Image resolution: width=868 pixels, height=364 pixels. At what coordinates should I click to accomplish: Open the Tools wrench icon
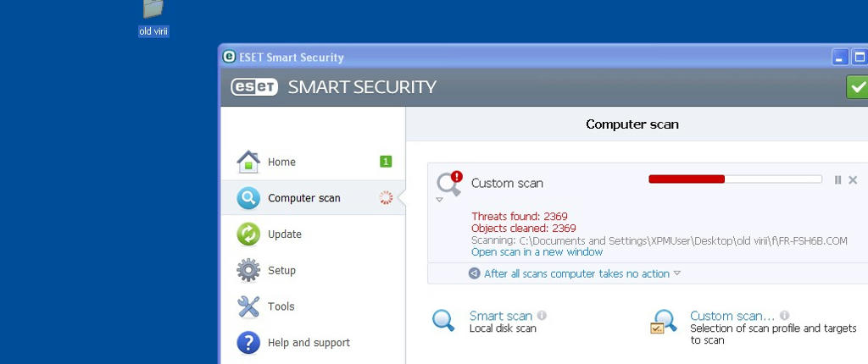click(x=248, y=306)
